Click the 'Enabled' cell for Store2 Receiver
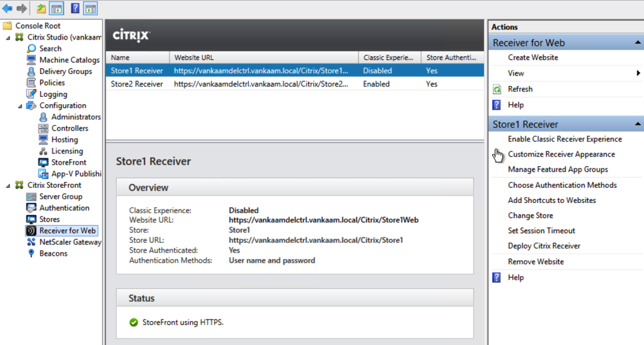The width and height of the screenshot is (644, 345). point(376,84)
